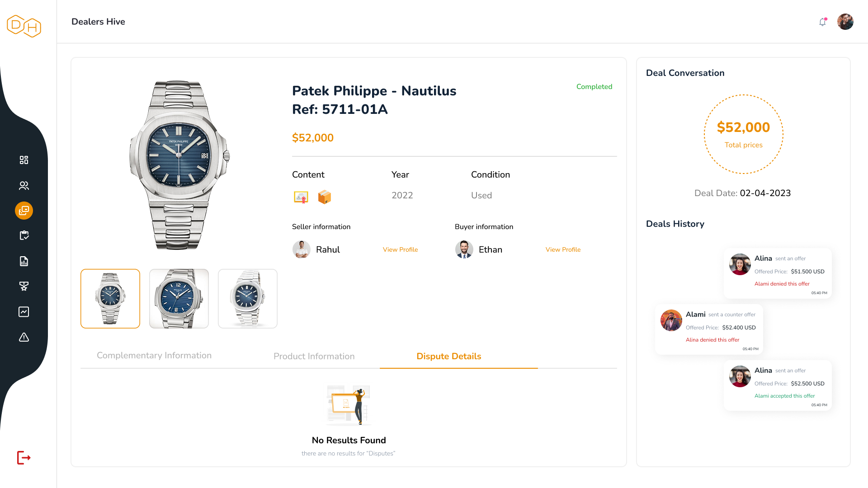
Task: Switch to Complementary Information tab
Action: click(154, 356)
